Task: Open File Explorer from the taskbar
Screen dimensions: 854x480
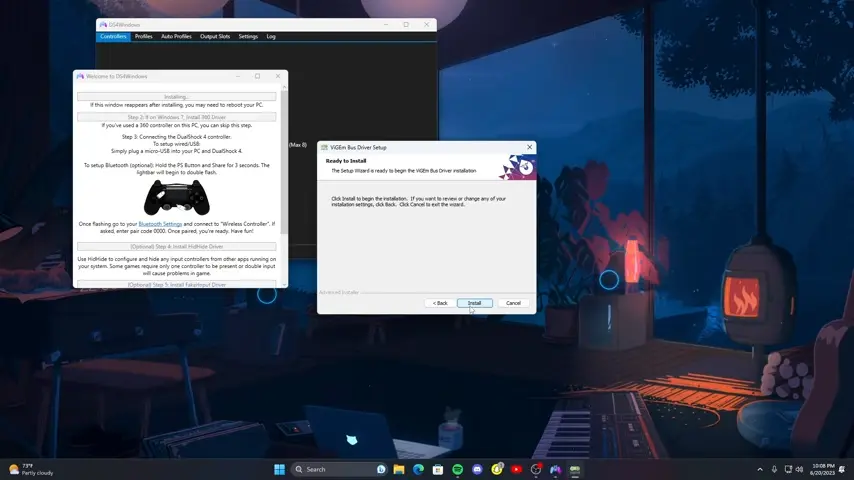Action: coord(399,469)
